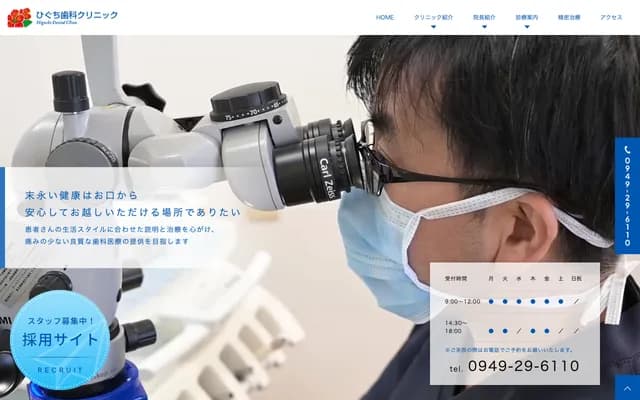
Task: Open the 採用サイト recruit circle button
Action: point(62,340)
